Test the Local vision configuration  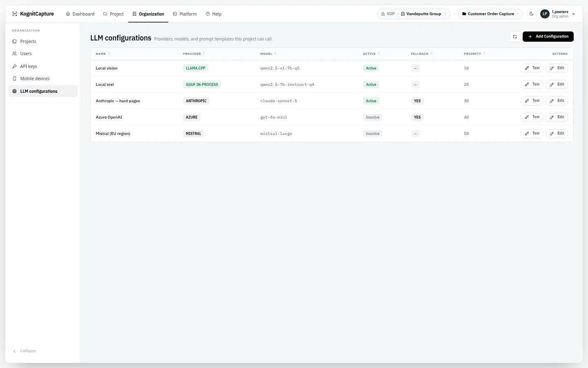coord(532,68)
